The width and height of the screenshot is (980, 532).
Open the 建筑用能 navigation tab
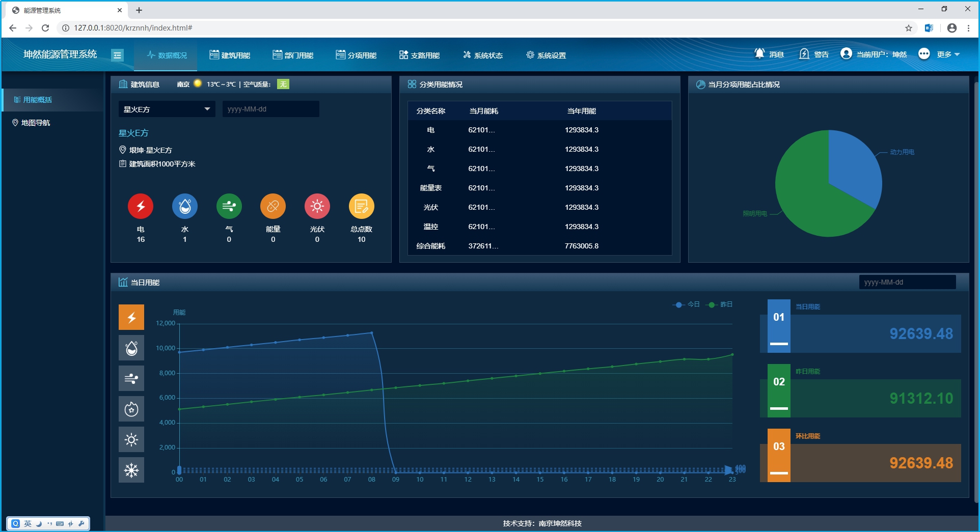click(230, 55)
